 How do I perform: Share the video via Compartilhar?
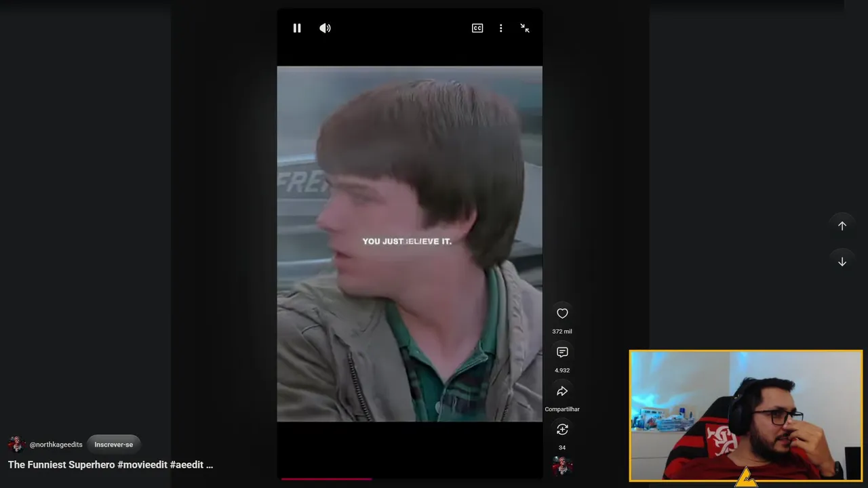click(562, 391)
